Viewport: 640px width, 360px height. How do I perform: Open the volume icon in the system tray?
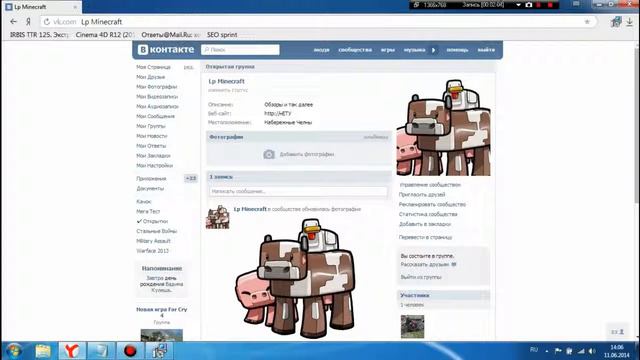click(592, 351)
